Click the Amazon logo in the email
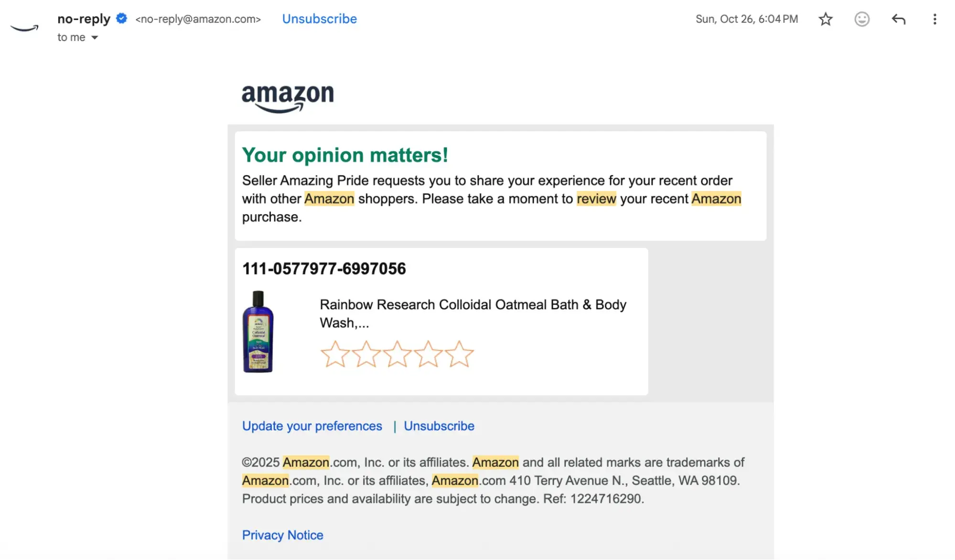955x560 pixels. click(287, 97)
